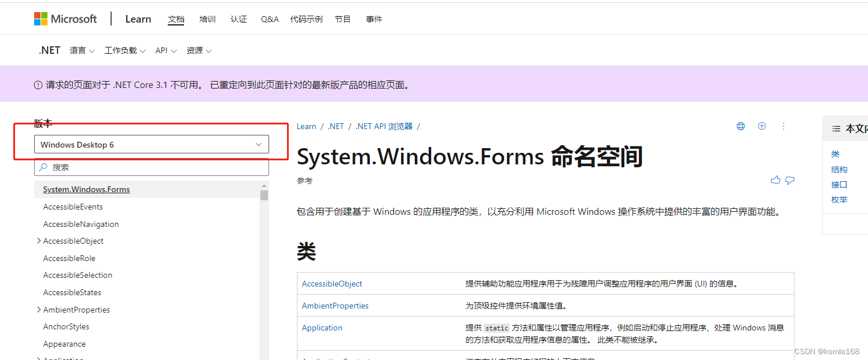This screenshot has height=360, width=868.
Task: Open the language globe icon
Action: [x=741, y=126]
